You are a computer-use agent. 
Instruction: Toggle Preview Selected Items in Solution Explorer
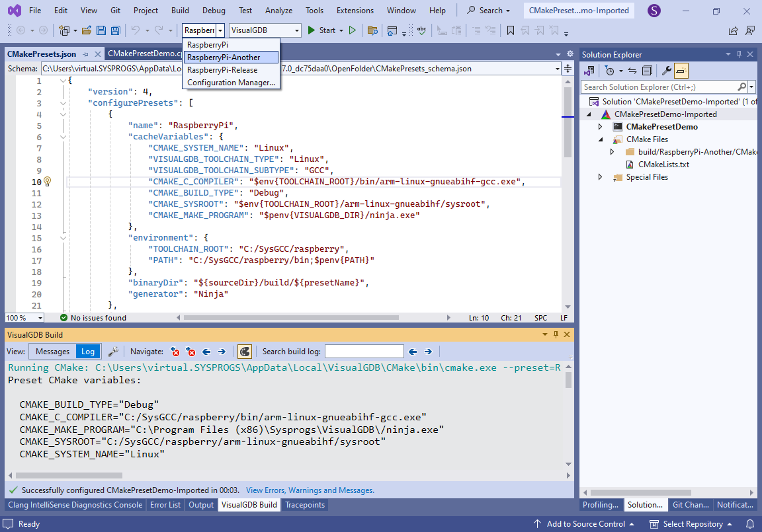681,71
